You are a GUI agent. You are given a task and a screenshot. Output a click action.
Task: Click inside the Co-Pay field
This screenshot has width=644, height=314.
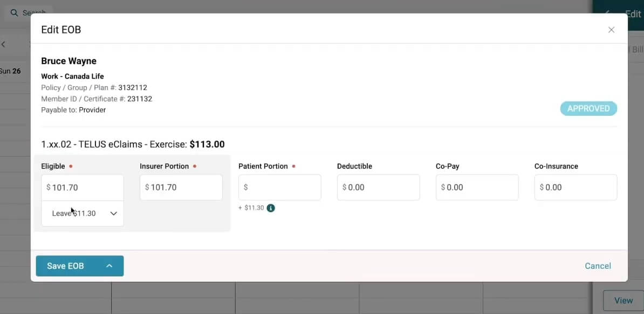477,187
